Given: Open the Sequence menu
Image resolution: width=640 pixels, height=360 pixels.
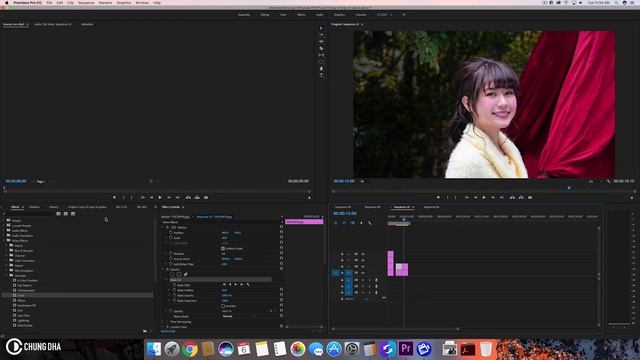Looking at the screenshot, I should (x=86, y=2).
